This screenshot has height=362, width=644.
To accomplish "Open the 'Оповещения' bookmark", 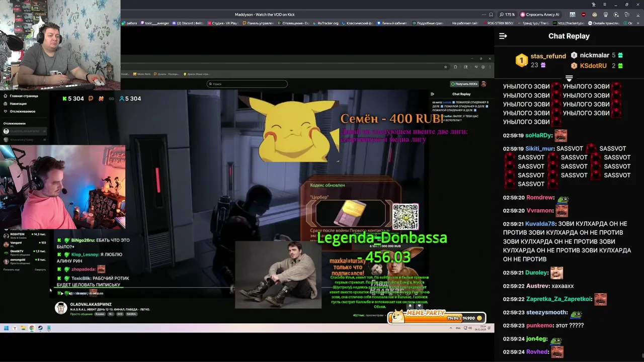I will [x=294, y=23].
